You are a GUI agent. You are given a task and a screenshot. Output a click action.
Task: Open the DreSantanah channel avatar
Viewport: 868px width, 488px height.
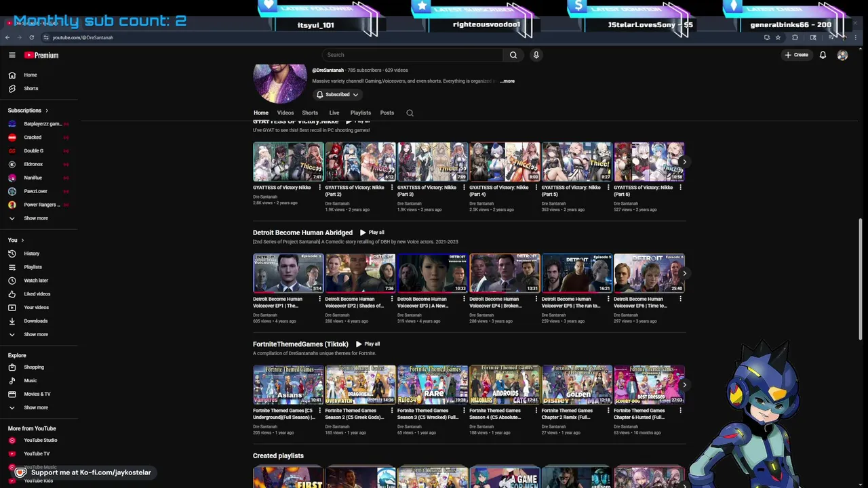tap(279, 83)
